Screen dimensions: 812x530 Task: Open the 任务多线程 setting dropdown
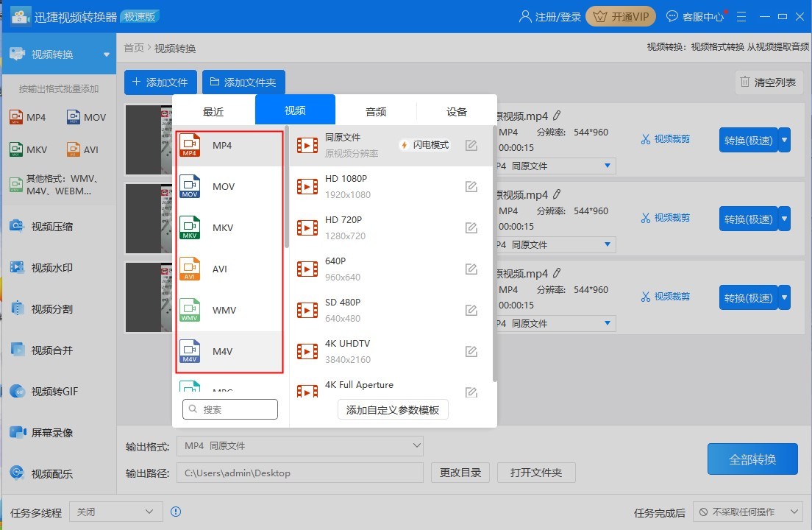pos(115,511)
